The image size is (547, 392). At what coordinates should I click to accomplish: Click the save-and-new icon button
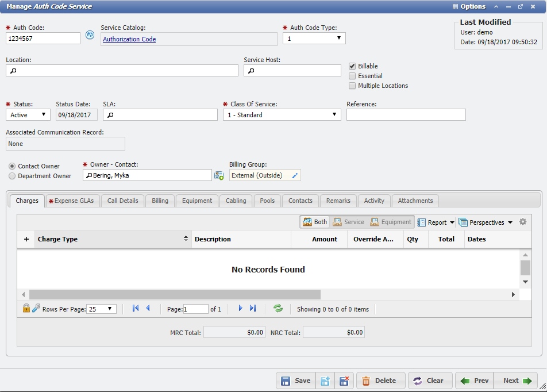click(x=325, y=381)
